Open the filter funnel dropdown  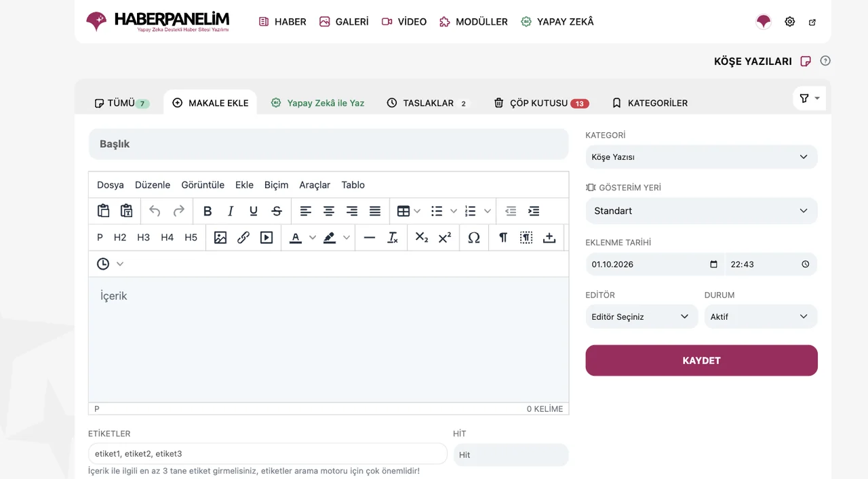click(x=810, y=98)
